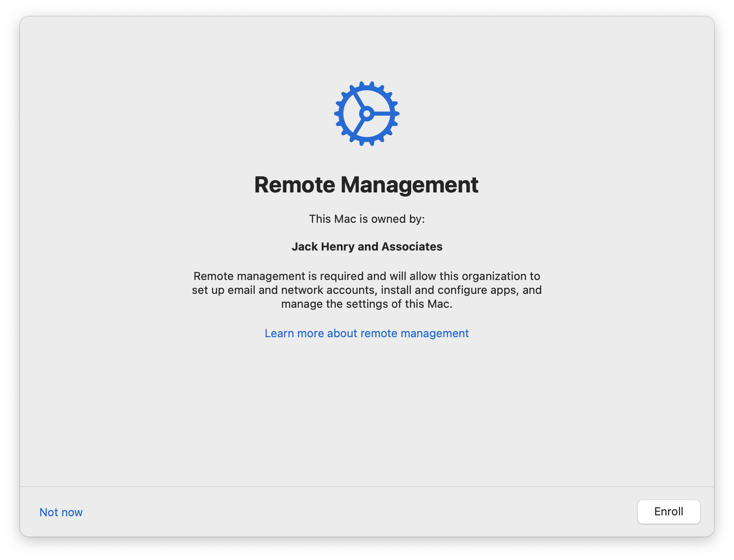The height and width of the screenshot is (560, 734).
Task: Click the center hub of the gear icon
Action: tap(367, 114)
